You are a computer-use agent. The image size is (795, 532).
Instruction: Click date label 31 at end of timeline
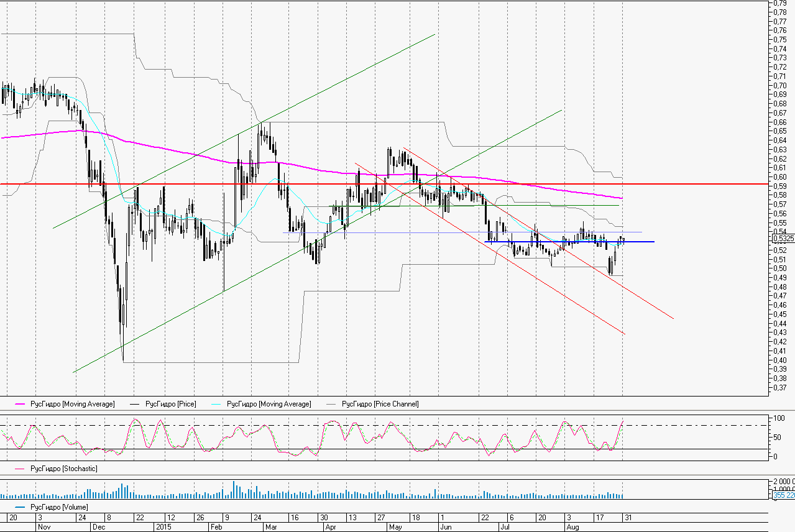click(628, 518)
